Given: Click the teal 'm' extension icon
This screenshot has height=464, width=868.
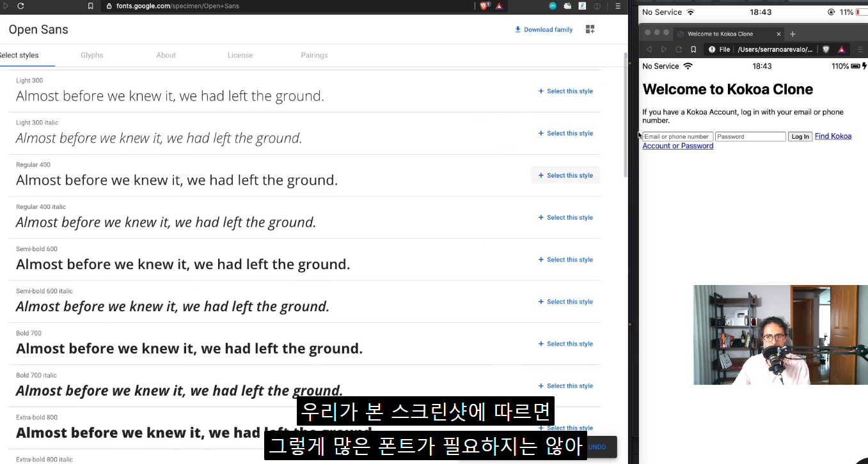Looking at the screenshot, I should tap(553, 6).
